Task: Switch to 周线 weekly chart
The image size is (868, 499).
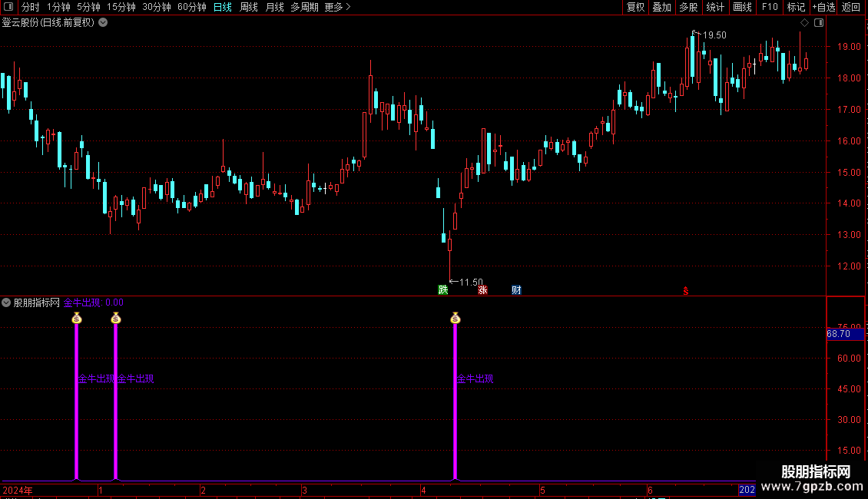Action: point(249,7)
